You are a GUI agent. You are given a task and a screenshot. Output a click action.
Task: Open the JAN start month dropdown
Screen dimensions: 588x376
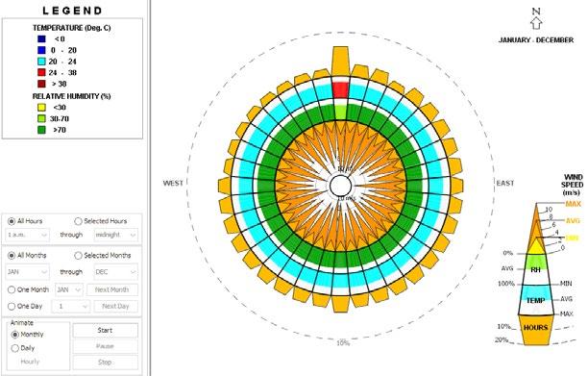coord(27,272)
